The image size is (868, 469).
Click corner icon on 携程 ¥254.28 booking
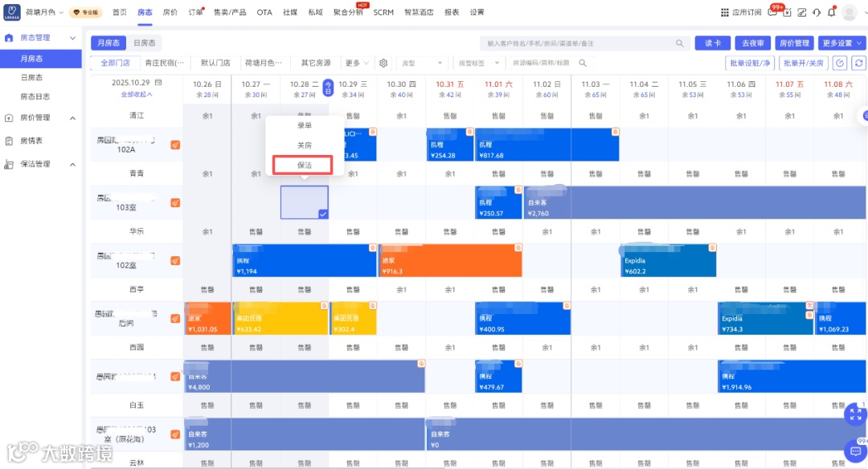pos(469,133)
